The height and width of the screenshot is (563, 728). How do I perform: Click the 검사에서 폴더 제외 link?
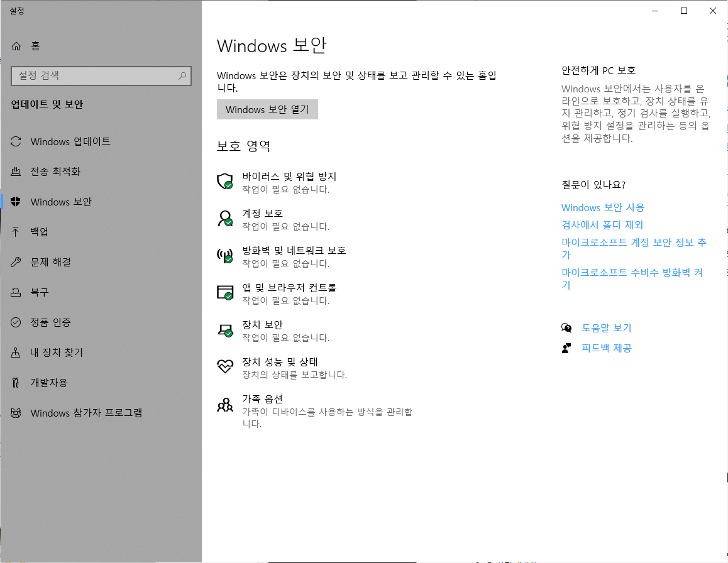(602, 225)
